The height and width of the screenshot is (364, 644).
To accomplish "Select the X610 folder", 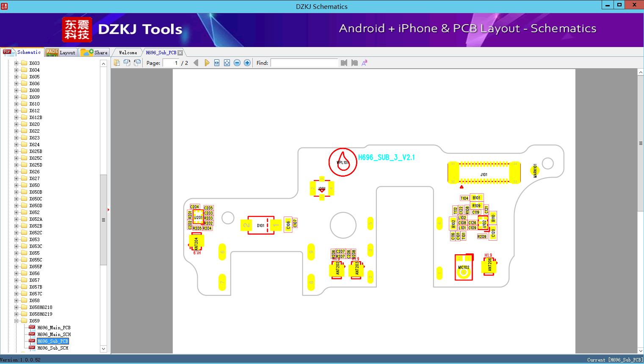I will tap(34, 104).
